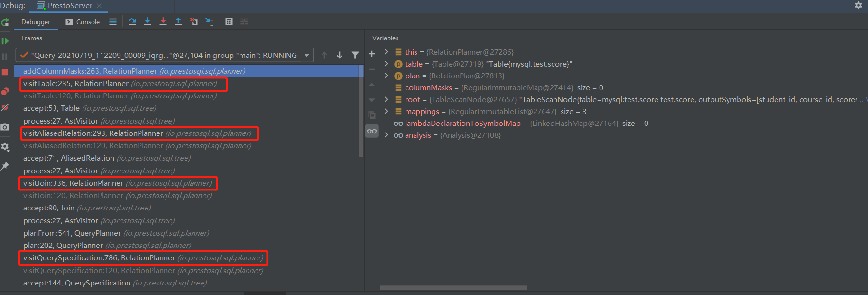
Task: Toggle Mute Breakpoints icon
Action: click(5, 107)
